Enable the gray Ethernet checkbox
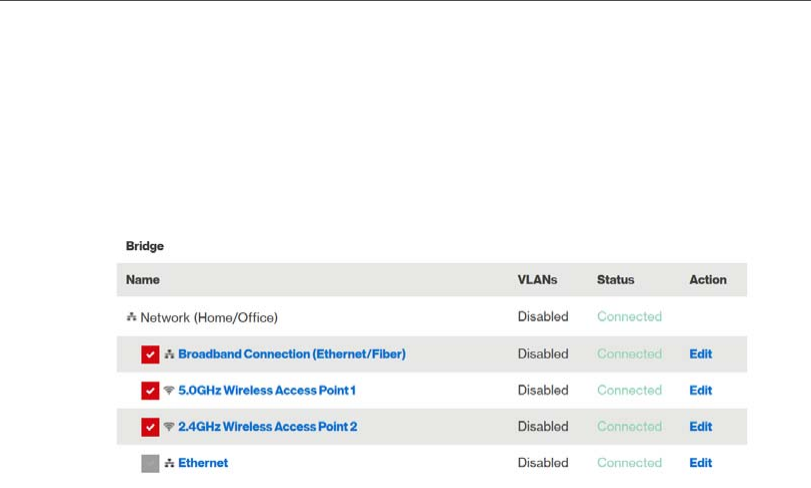811x488 pixels. pos(150,464)
